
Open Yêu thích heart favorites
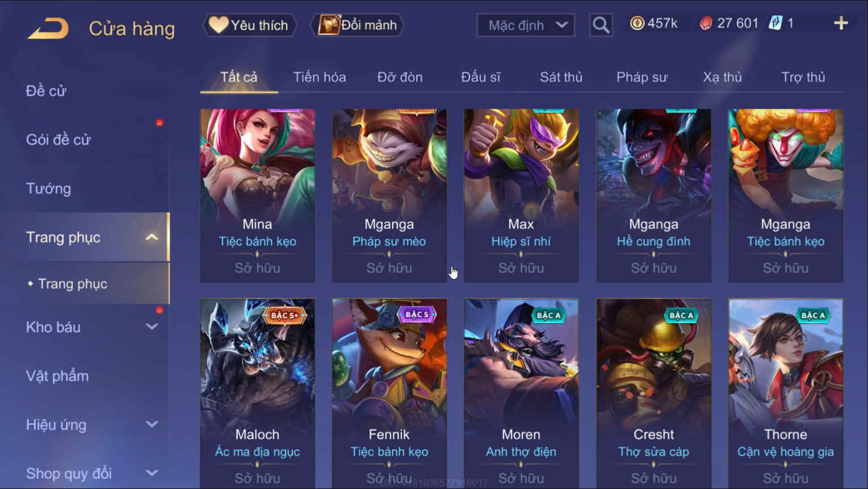[x=250, y=25]
